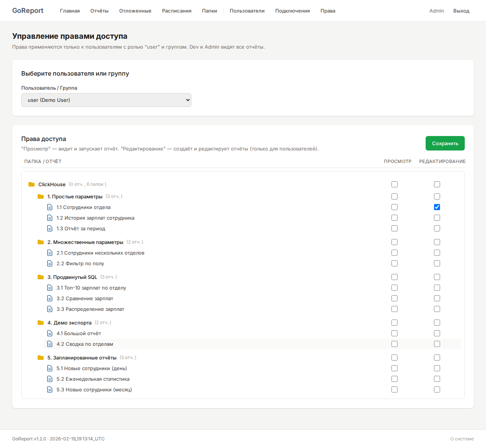Click document icon of '2.2 Фильтр по полу'
Viewport: 486px width, 448px height.
[x=50, y=263]
